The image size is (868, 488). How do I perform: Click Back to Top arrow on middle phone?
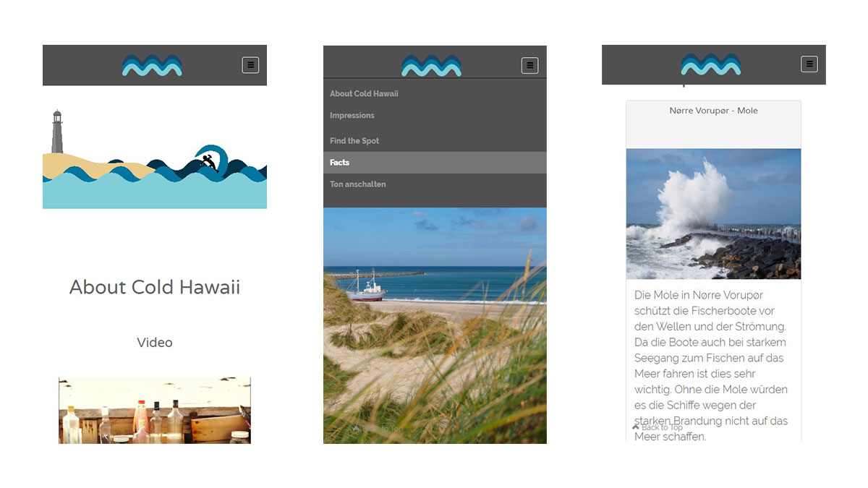(356, 429)
